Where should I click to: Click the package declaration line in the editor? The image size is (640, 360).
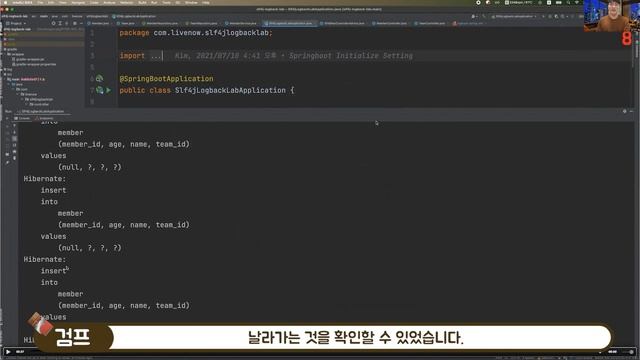tap(196, 33)
